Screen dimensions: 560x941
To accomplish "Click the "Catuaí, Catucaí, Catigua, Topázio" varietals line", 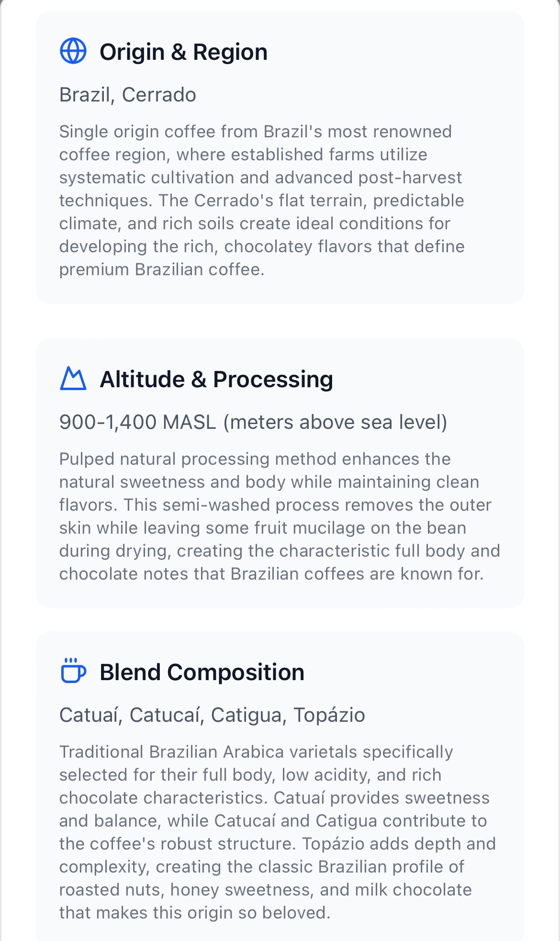I will [x=212, y=715].
